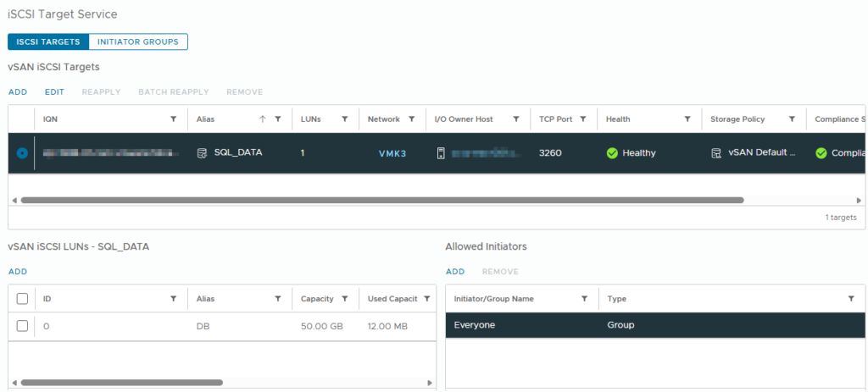
Task: Click the green Compliant status icon
Action: click(821, 153)
